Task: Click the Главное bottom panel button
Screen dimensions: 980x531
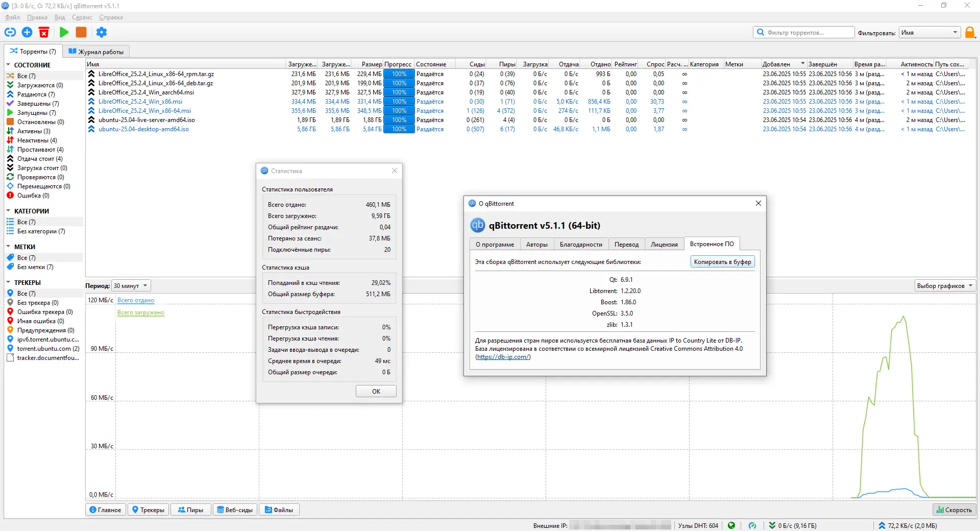Action: tap(105, 510)
